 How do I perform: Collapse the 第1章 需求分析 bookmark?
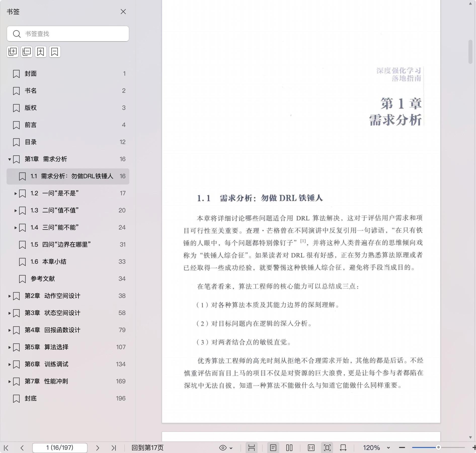coord(10,159)
